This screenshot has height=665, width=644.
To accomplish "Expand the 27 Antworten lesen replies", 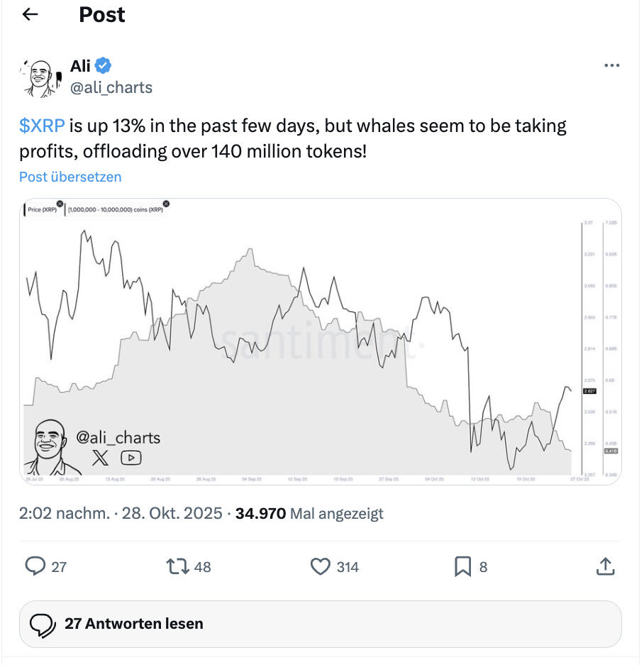I will click(134, 624).
